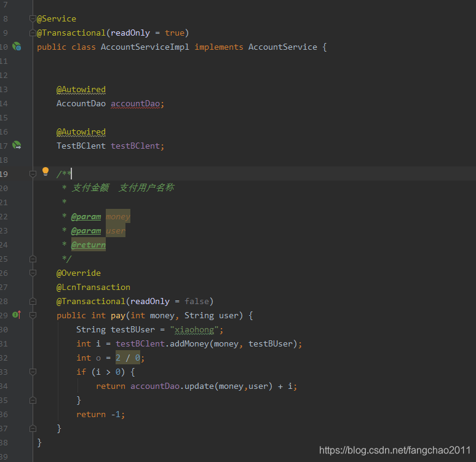Click the testBUser variable declaration
Screen dimensions: 476x462
[x=133, y=330]
